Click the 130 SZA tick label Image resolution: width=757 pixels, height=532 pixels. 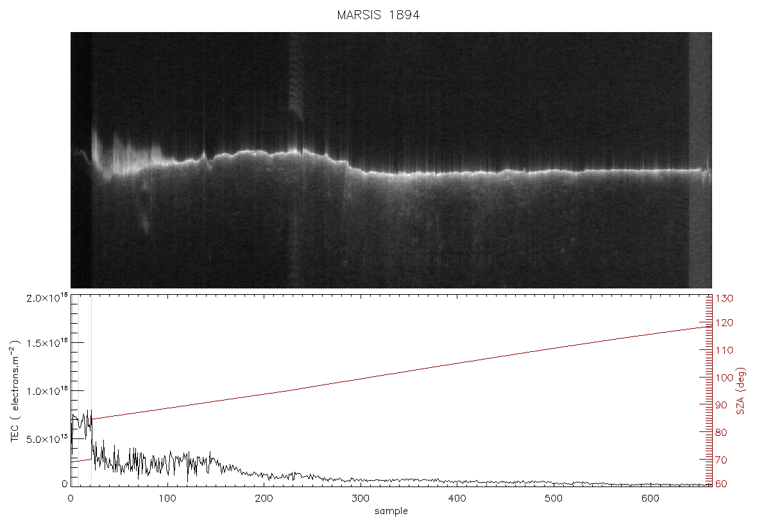(x=724, y=298)
